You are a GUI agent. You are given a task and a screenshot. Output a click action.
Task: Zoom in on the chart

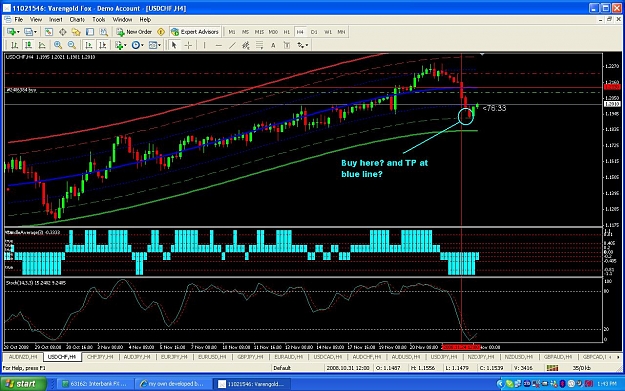pyautogui.click(x=58, y=45)
